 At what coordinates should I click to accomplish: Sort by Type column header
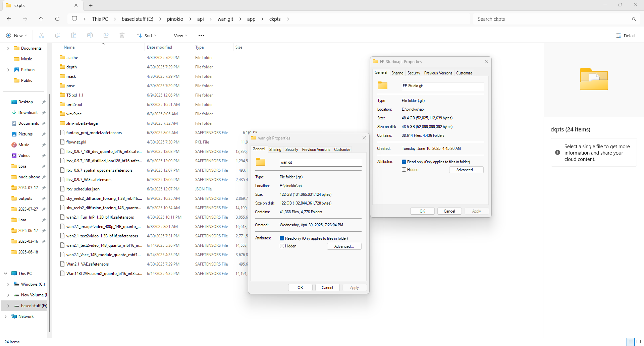(213, 47)
